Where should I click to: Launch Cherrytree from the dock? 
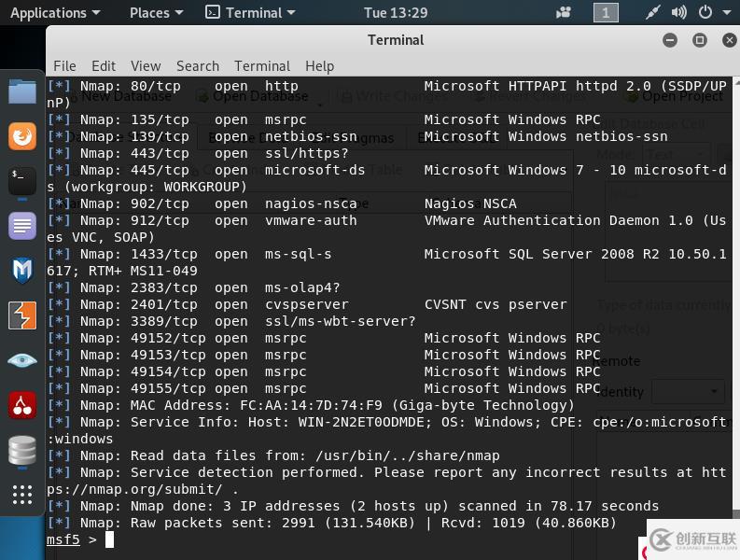22,405
